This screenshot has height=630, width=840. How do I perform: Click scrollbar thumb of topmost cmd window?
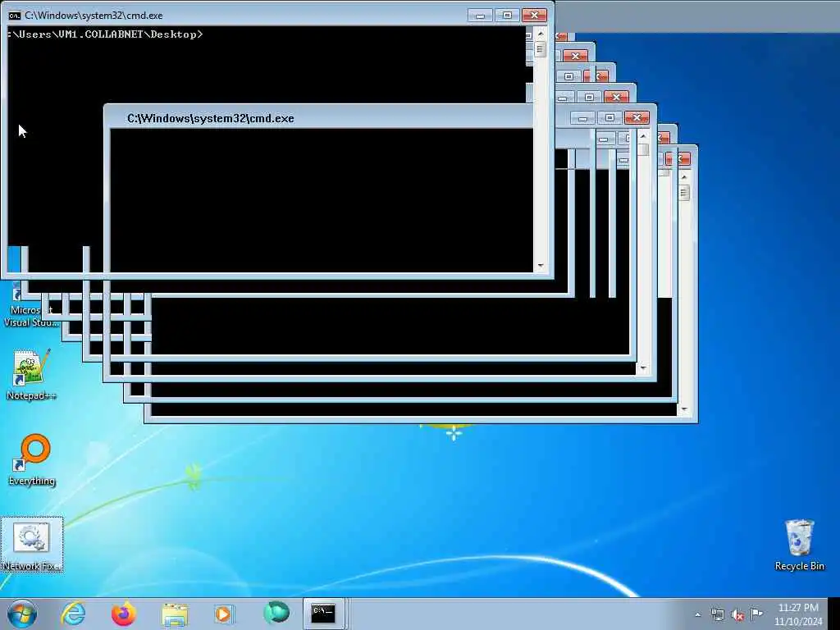point(541,49)
